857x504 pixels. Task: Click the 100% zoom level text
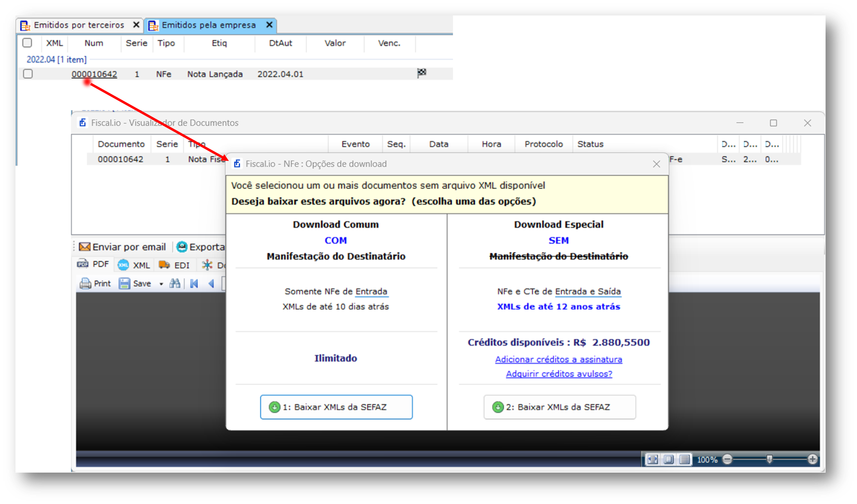tap(707, 460)
